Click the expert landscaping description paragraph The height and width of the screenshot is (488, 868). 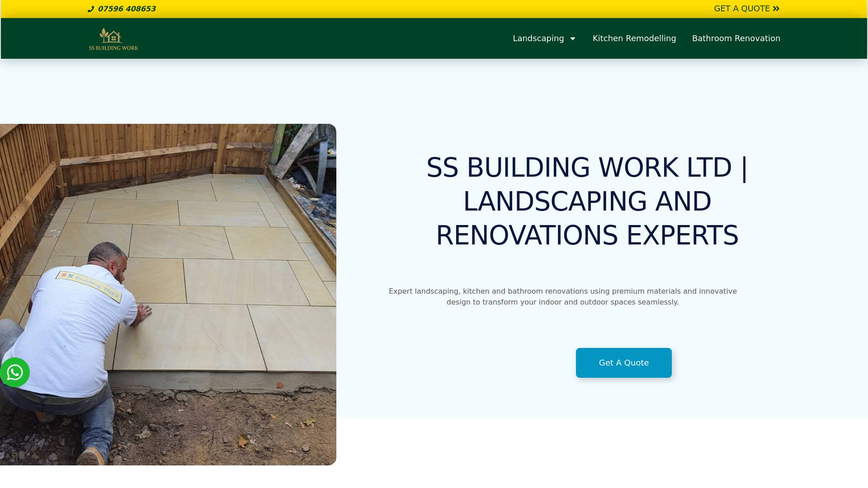click(x=562, y=296)
